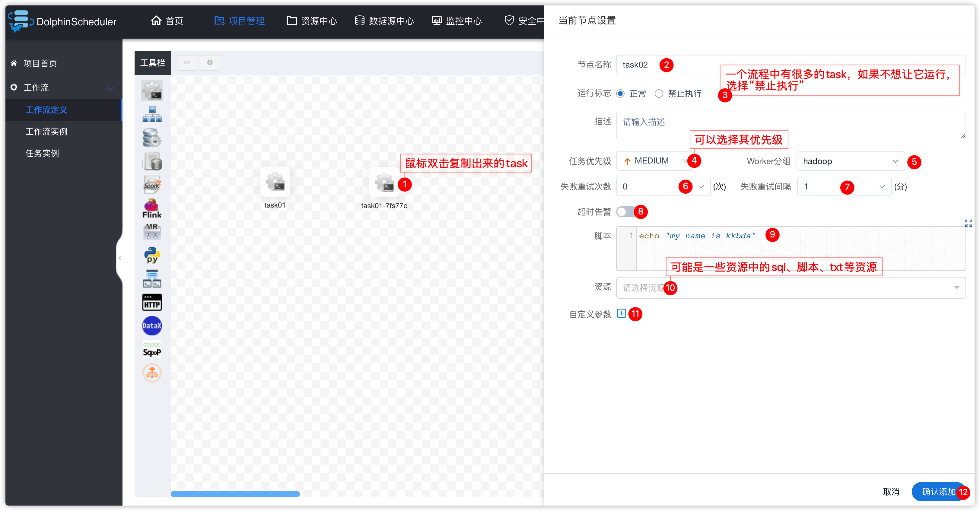The image size is (980, 511).
Task: Select the Shell task tool icon
Action: click(152, 90)
